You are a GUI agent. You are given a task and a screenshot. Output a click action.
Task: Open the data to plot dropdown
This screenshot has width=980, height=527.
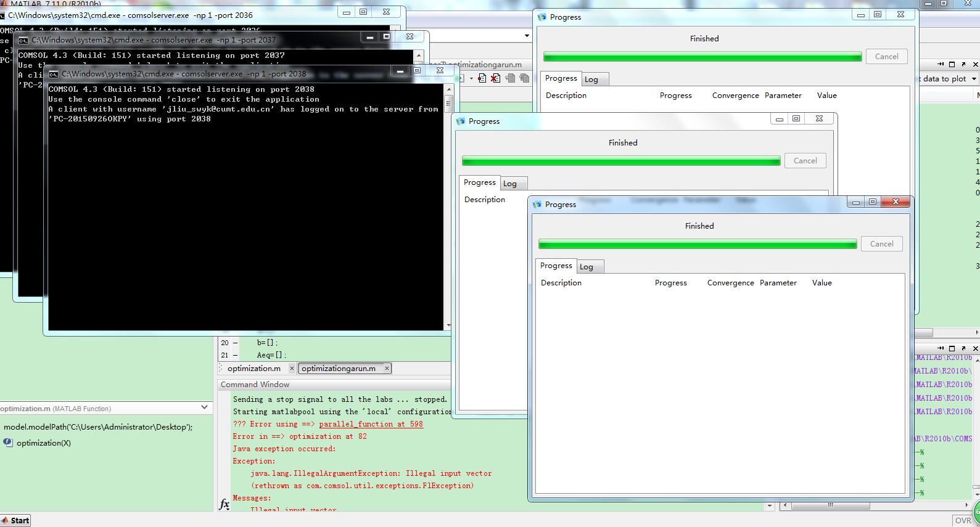pyautogui.click(x=974, y=79)
